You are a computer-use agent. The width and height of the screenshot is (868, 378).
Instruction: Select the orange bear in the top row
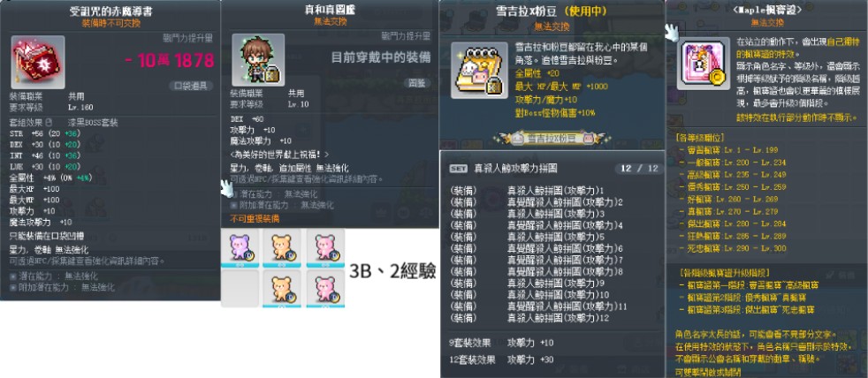tap(282, 248)
